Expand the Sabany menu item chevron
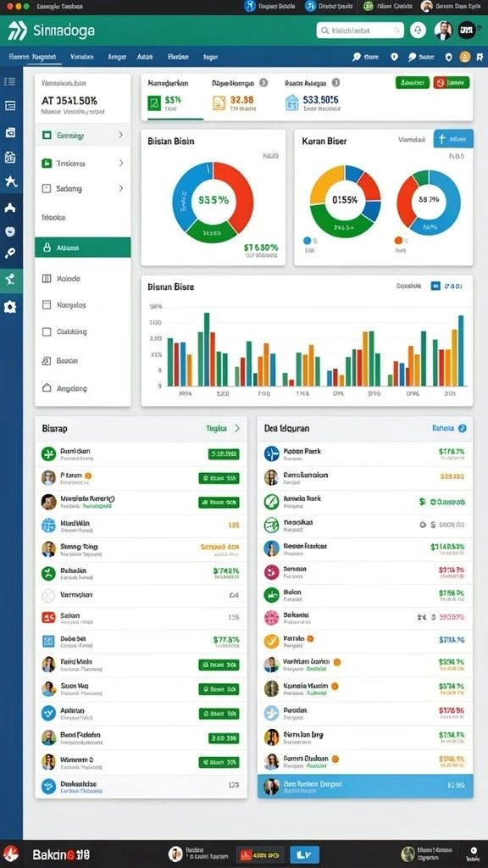Viewport: 488px width, 868px height. click(x=120, y=188)
